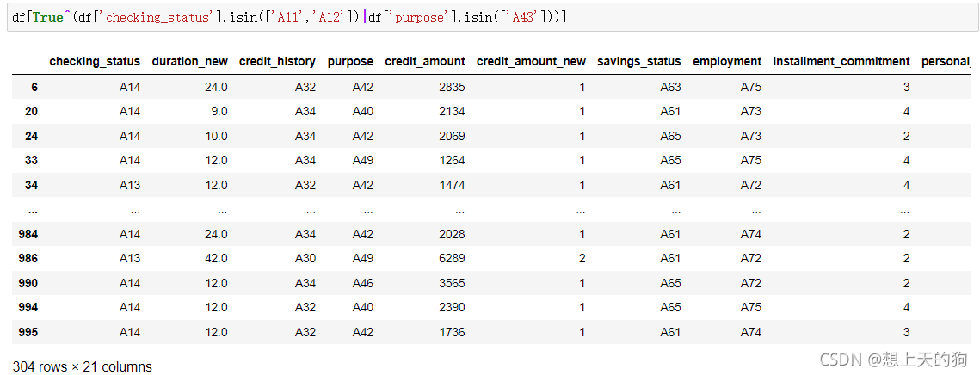Click duration value 42.0
The height and width of the screenshot is (375, 980).
216,259
